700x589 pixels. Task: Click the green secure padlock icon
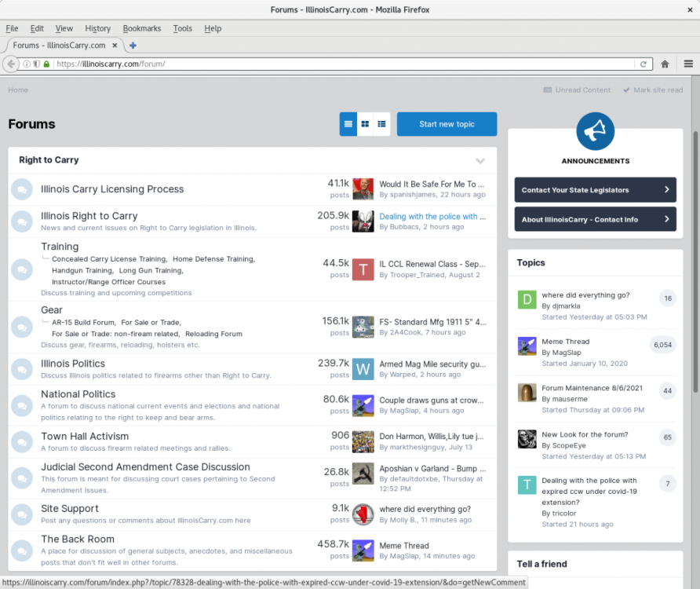(46, 64)
